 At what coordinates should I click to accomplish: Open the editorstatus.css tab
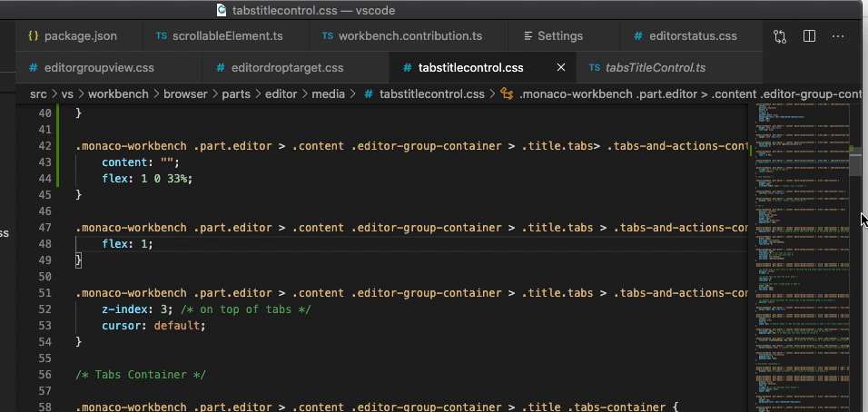pos(691,36)
